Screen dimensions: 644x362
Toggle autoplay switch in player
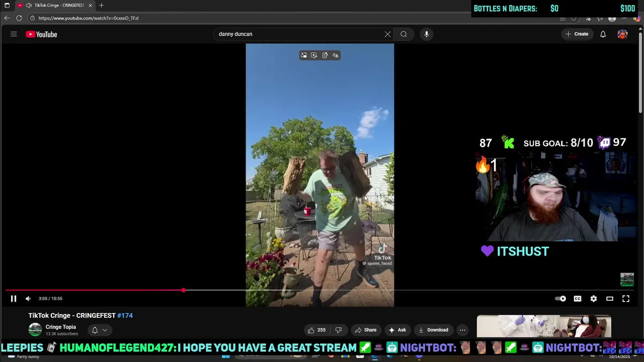click(x=560, y=299)
